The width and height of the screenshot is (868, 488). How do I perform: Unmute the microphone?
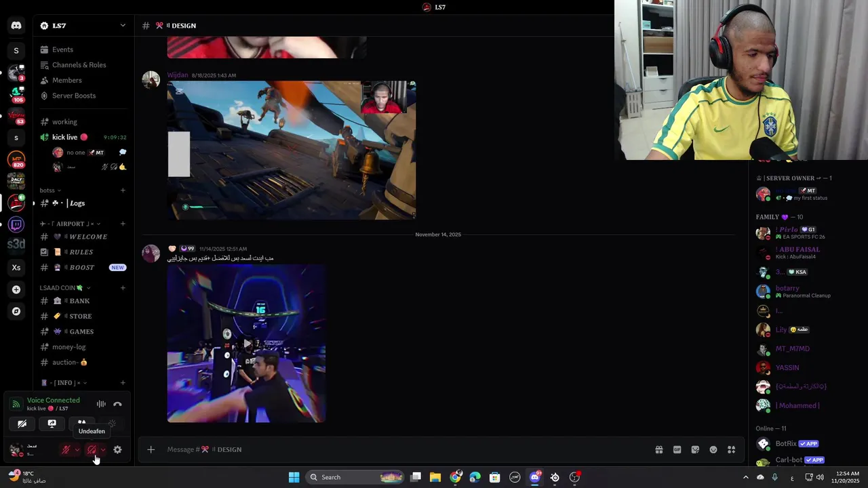click(x=66, y=449)
